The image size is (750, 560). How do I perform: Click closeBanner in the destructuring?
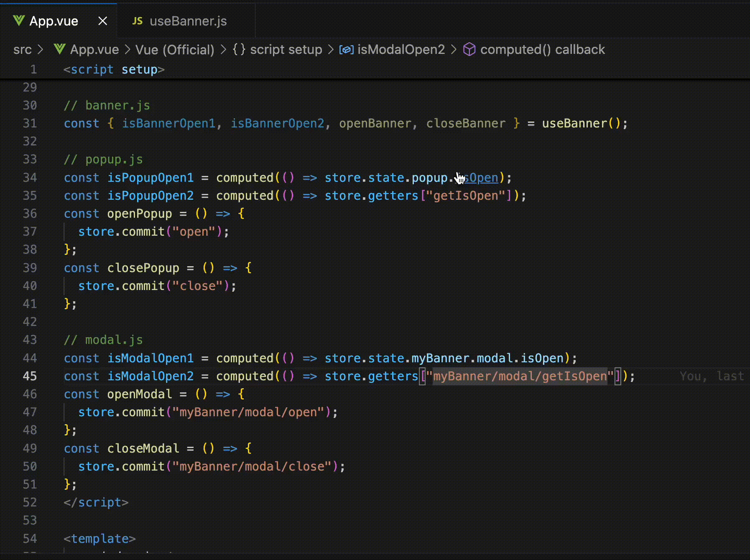(466, 123)
